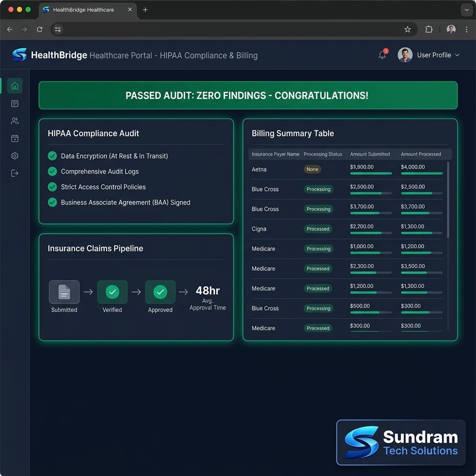The image size is (476, 476).
Task: Go back in browser history
Action: pyautogui.click(x=10, y=29)
